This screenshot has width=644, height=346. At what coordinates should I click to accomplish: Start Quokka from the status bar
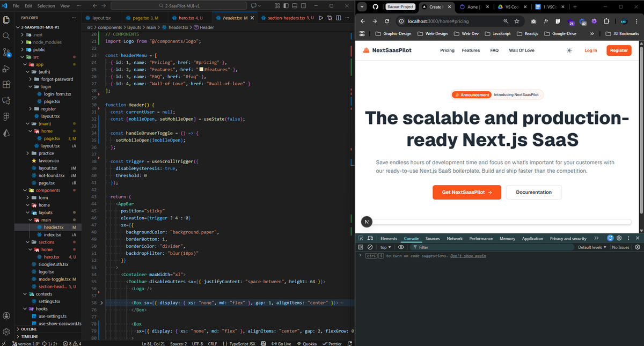click(x=306, y=343)
